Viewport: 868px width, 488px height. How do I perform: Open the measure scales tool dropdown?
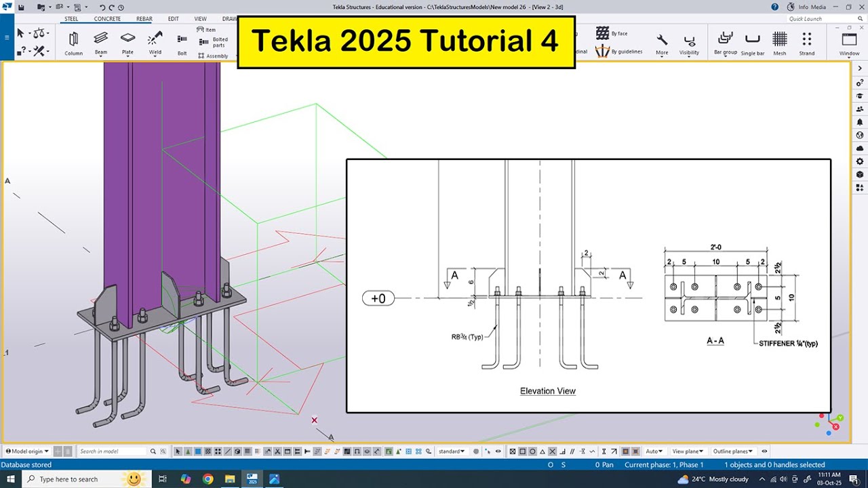41,33
